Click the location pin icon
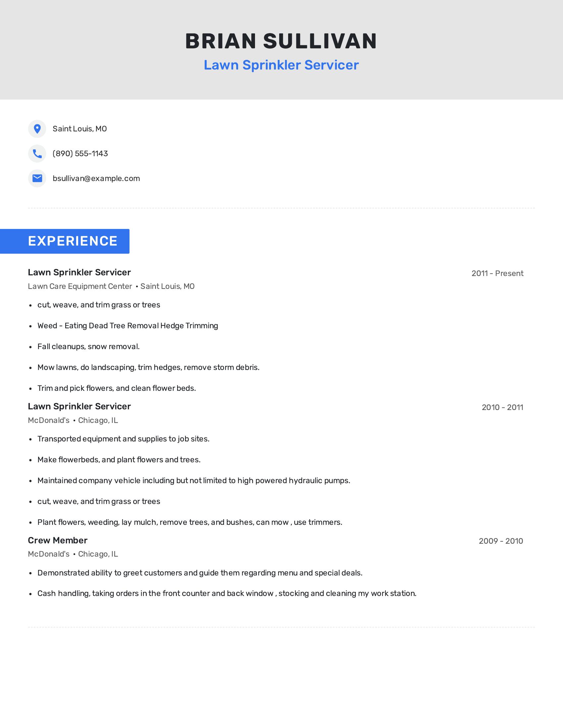The width and height of the screenshot is (563, 728). point(37,129)
